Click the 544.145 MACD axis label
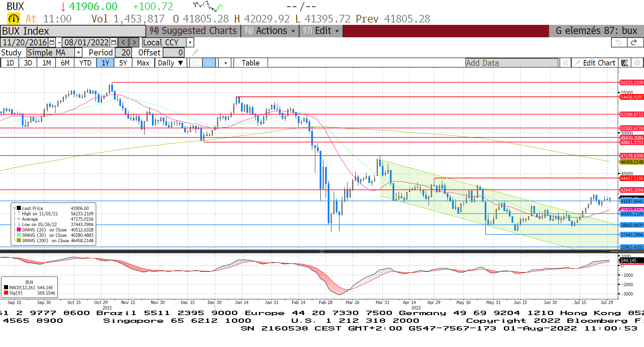This screenshot has height=347, width=644. 631,260
